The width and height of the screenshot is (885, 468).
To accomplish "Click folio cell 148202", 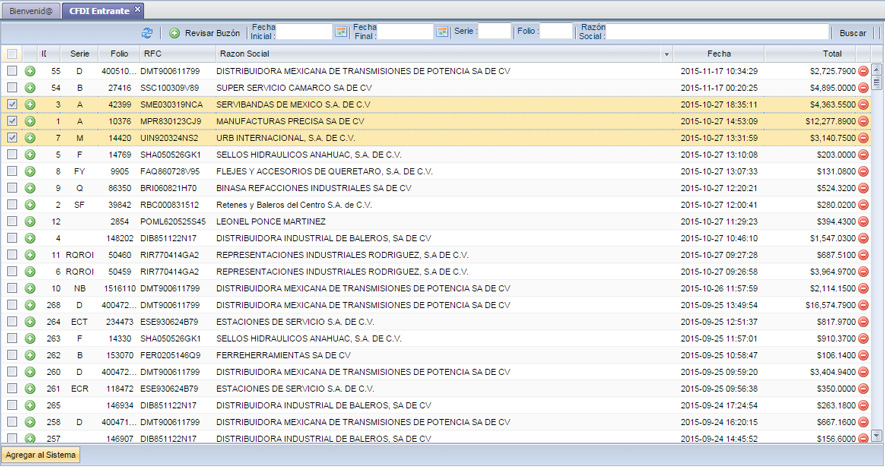I will point(119,238).
